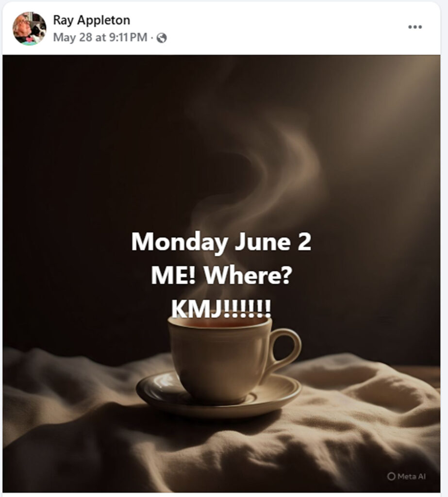Click the 'ME! Where?' text line
The image size is (448, 497).
(x=221, y=275)
